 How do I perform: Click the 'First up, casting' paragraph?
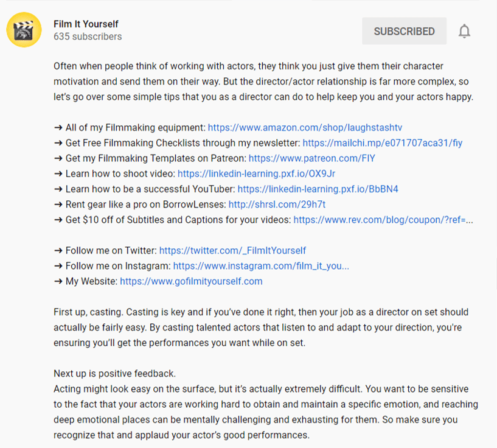261,327
